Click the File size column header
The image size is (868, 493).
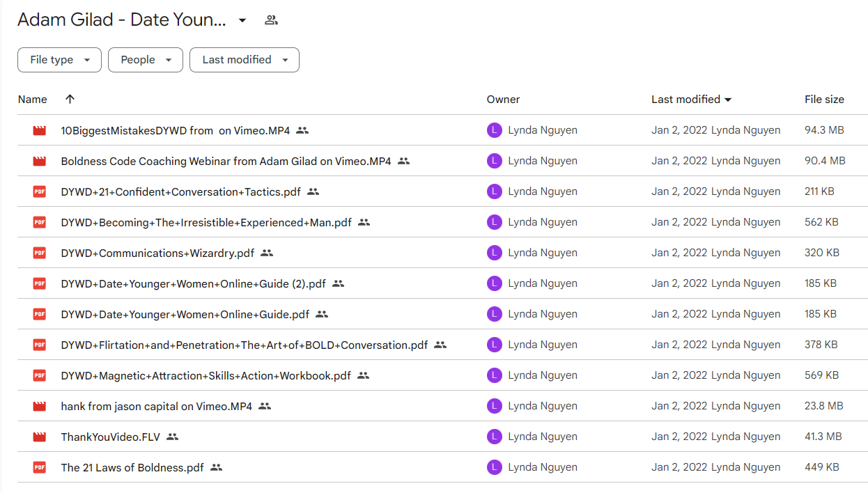tap(824, 100)
